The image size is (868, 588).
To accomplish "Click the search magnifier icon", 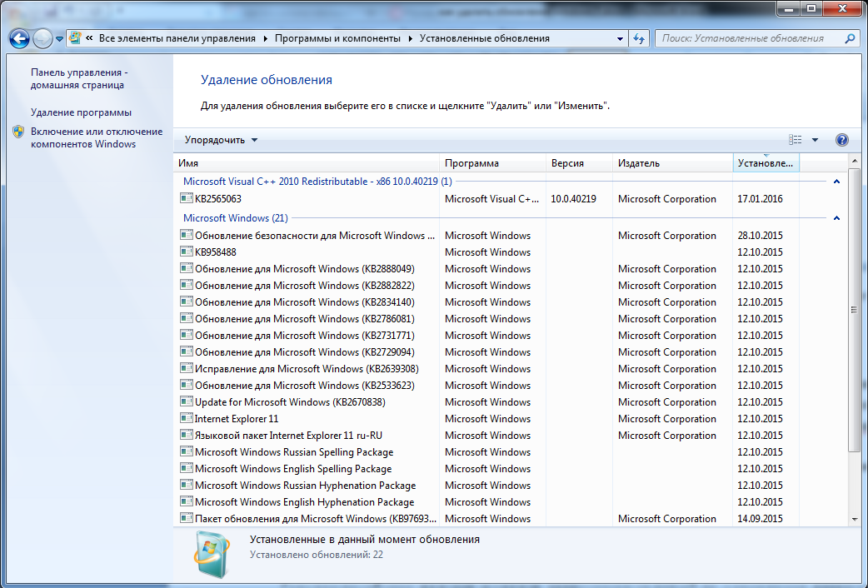I will [850, 38].
